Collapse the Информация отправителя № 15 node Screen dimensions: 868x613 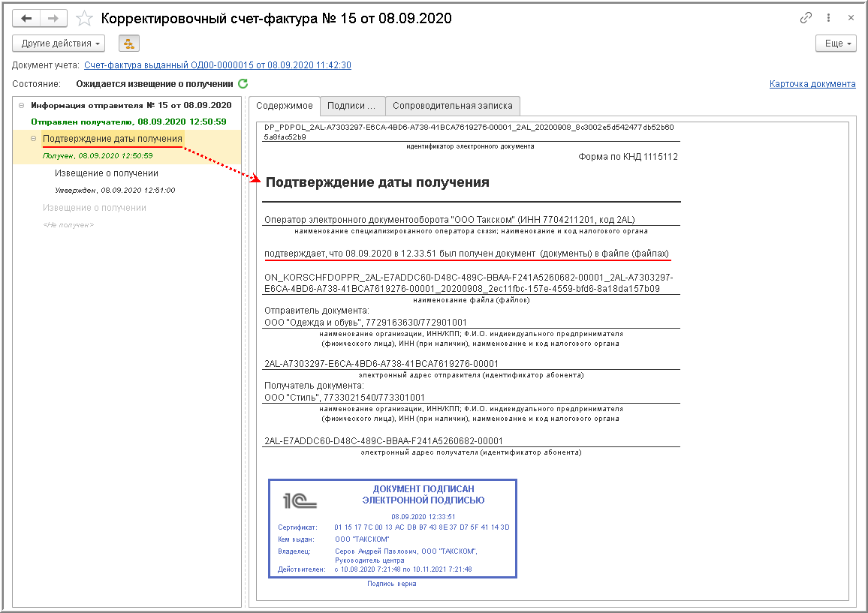[22, 105]
